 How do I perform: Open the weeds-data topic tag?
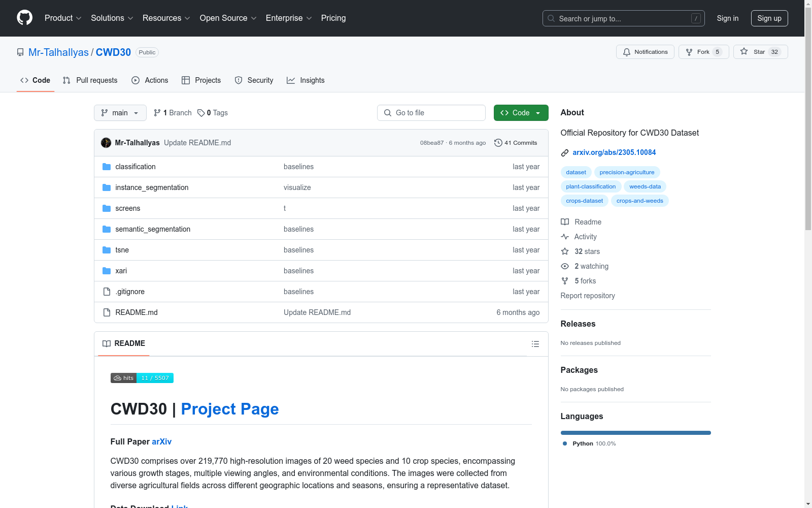[645, 186]
